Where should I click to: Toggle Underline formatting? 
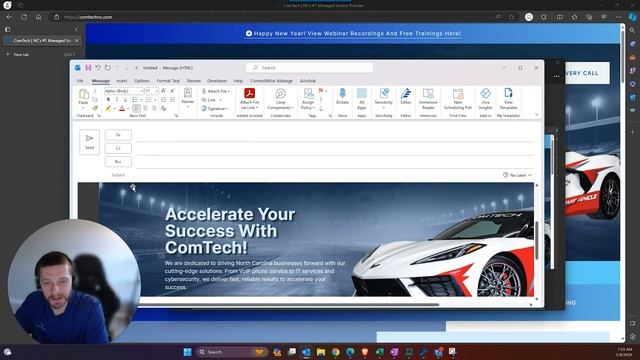(x=125, y=100)
